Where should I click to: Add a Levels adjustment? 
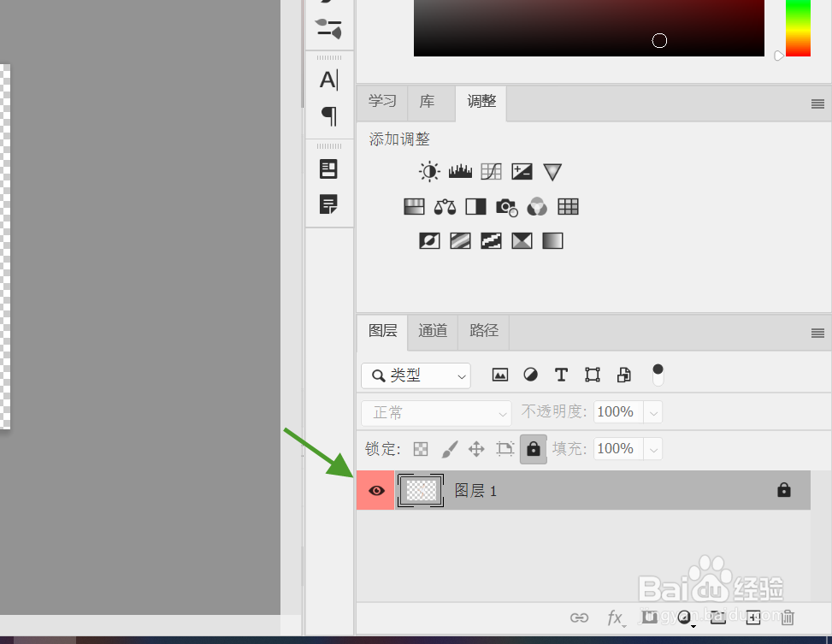[460, 172]
